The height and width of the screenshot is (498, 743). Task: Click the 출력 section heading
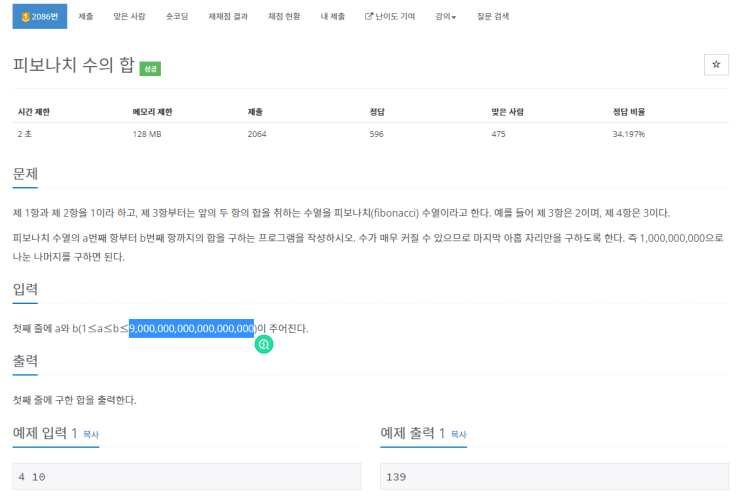coord(25,361)
